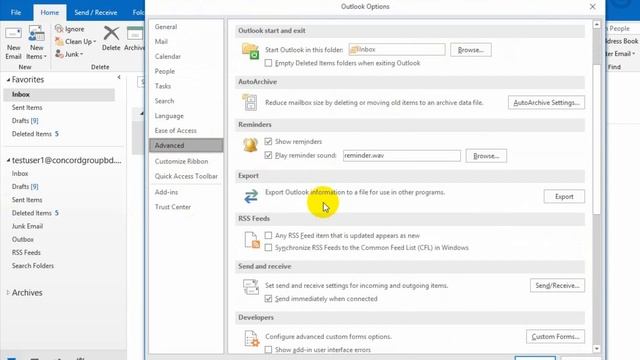Viewport: 640px width, 360px height.
Task: Check RSS Feed item updated appears as new
Action: (268, 236)
